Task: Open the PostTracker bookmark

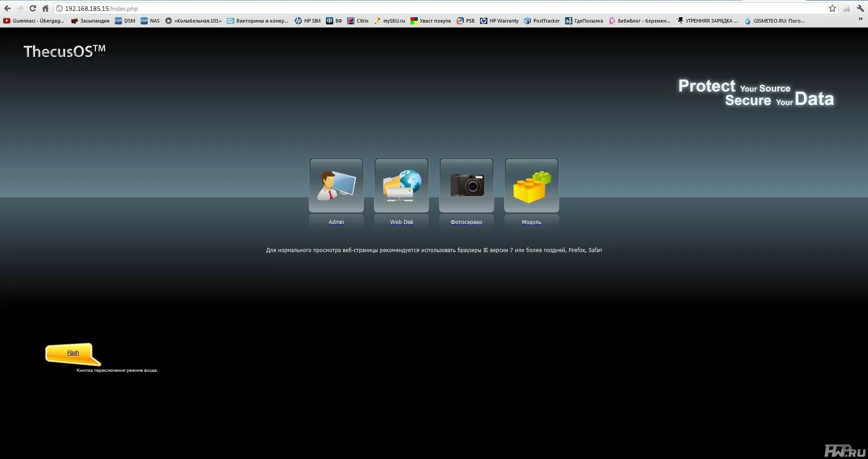Action: click(x=542, y=21)
